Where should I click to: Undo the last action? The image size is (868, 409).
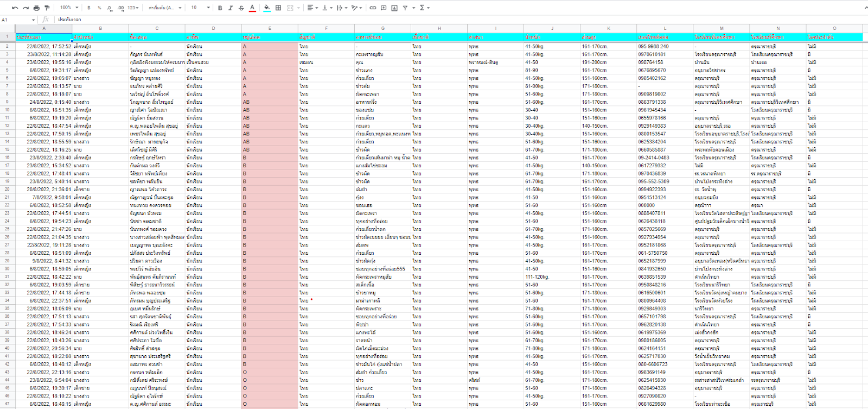click(15, 8)
